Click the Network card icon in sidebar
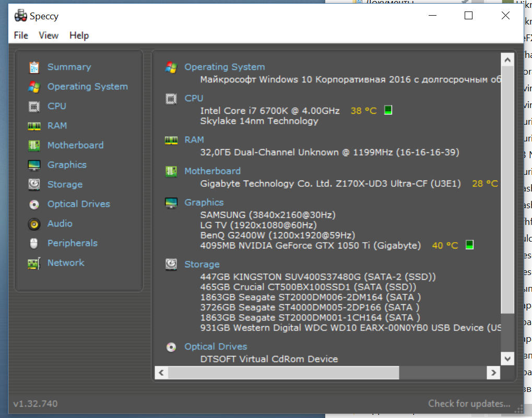 click(34, 263)
